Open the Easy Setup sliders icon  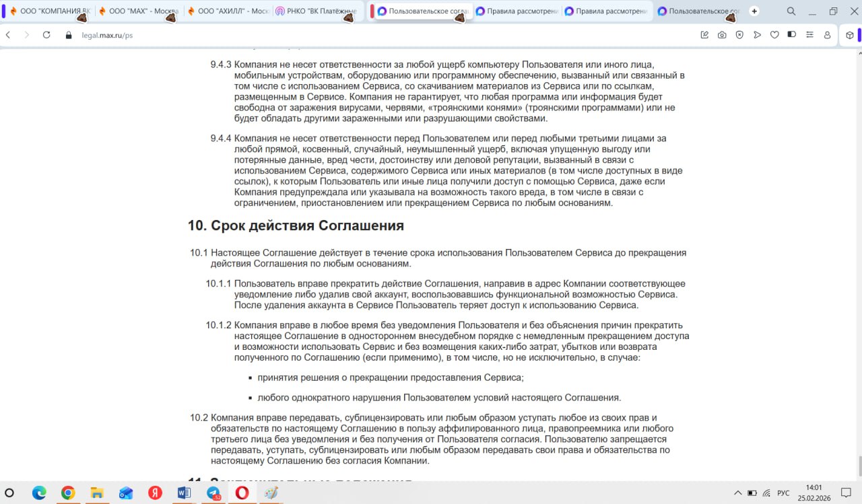click(809, 35)
